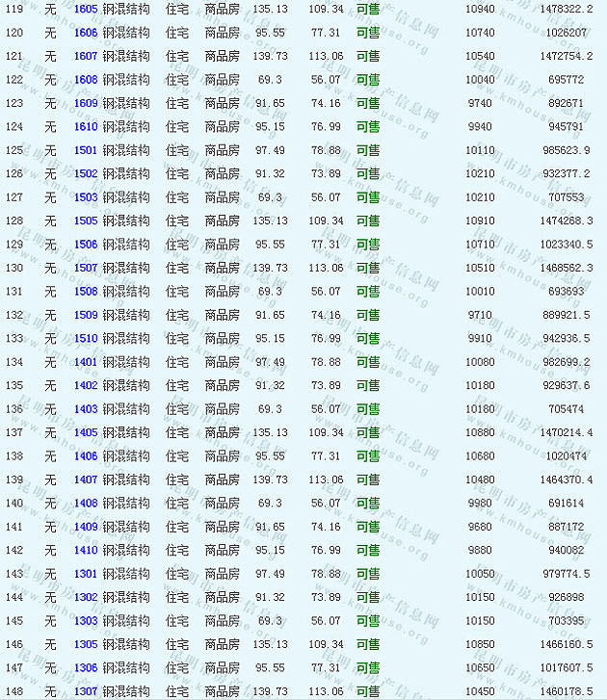Viewport: 607px width, 700px height.
Task: Click the 1403 room number link
Action: 86,409
